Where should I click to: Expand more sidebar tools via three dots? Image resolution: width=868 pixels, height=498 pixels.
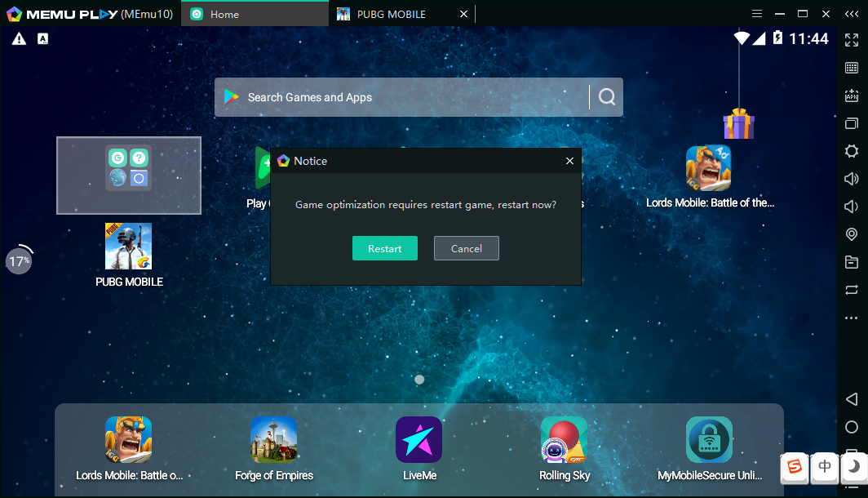(851, 318)
